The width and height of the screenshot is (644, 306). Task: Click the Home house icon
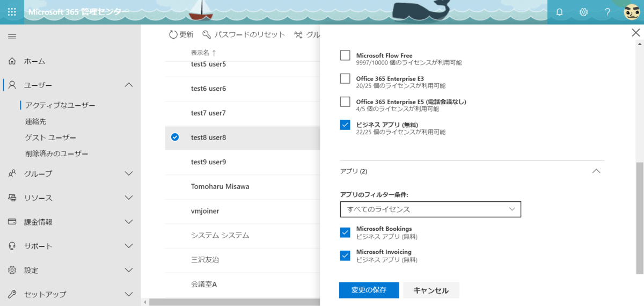(x=12, y=61)
